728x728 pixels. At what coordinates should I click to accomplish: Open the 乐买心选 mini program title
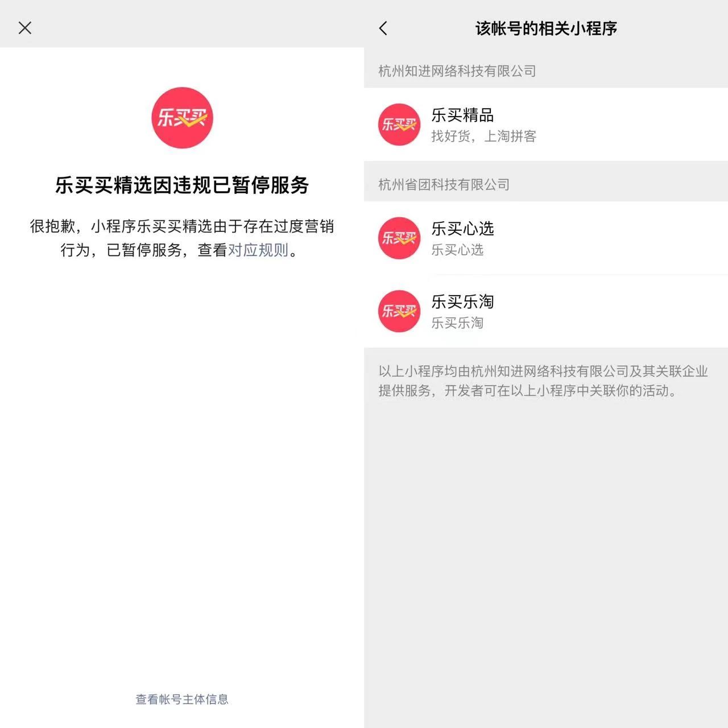tap(462, 229)
